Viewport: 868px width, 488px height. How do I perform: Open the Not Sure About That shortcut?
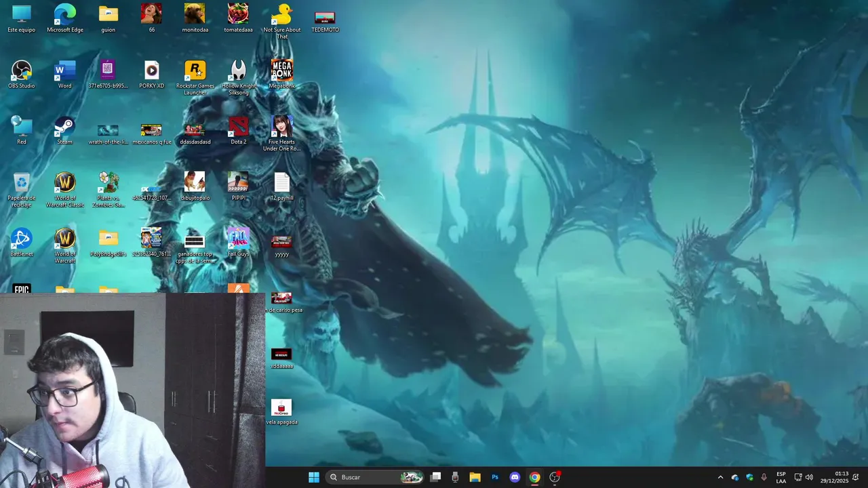coord(281,21)
